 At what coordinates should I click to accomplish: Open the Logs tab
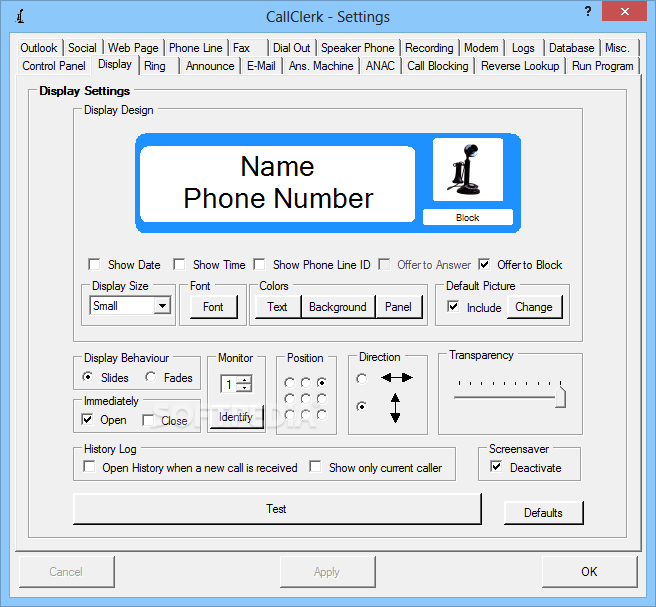pos(523,48)
